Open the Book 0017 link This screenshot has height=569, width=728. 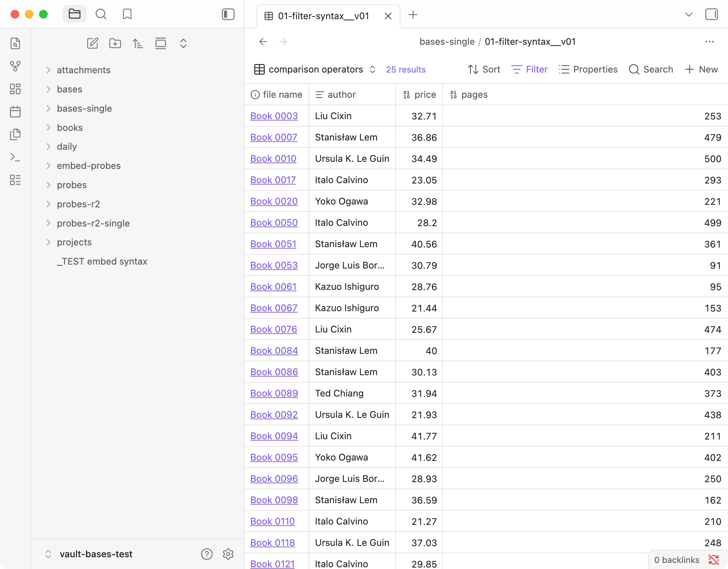[x=273, y=180]
